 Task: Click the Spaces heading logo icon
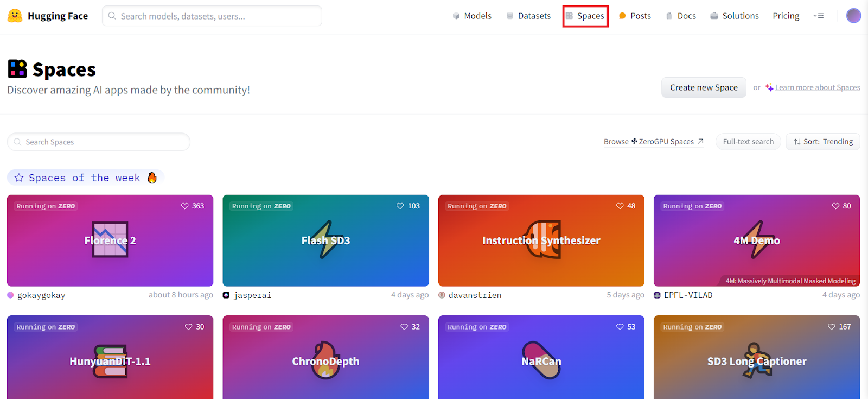17,69
